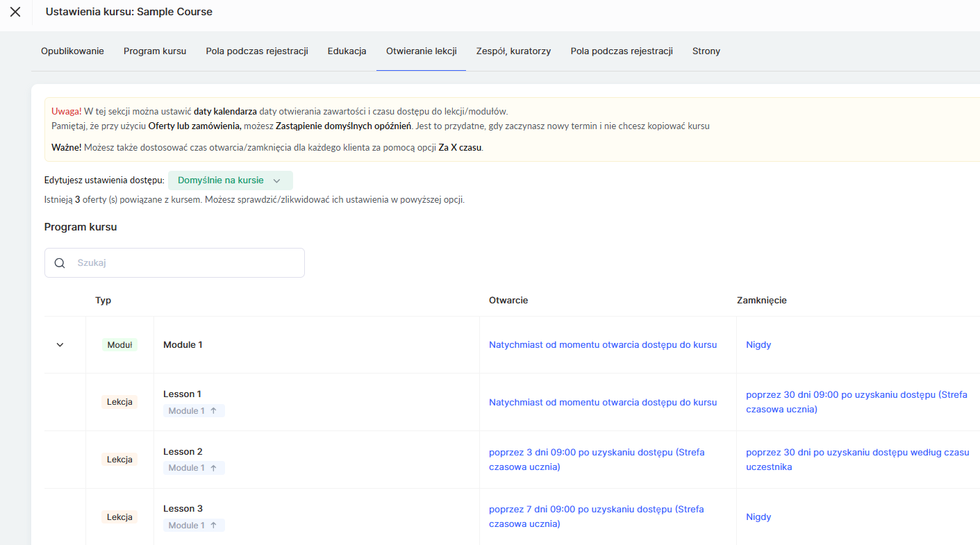This screenshot has width=980, height=545.
Task: Click the 'Program kursu' section heading above search
Action: pos(81,227)
